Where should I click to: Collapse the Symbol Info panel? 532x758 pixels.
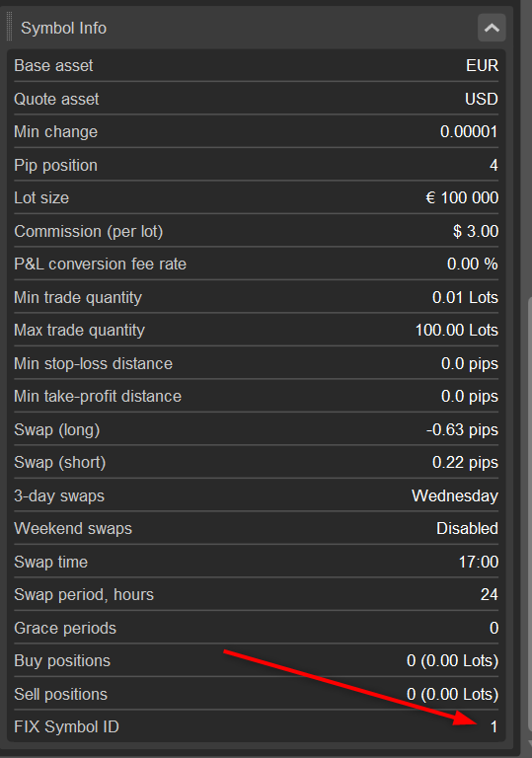[x=492, y=28]
